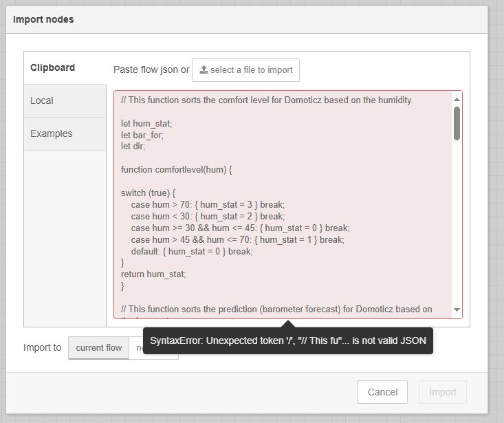Click scrollbar up arrow in JSON textarea
The image size is (504, 423).
[457, 100]
